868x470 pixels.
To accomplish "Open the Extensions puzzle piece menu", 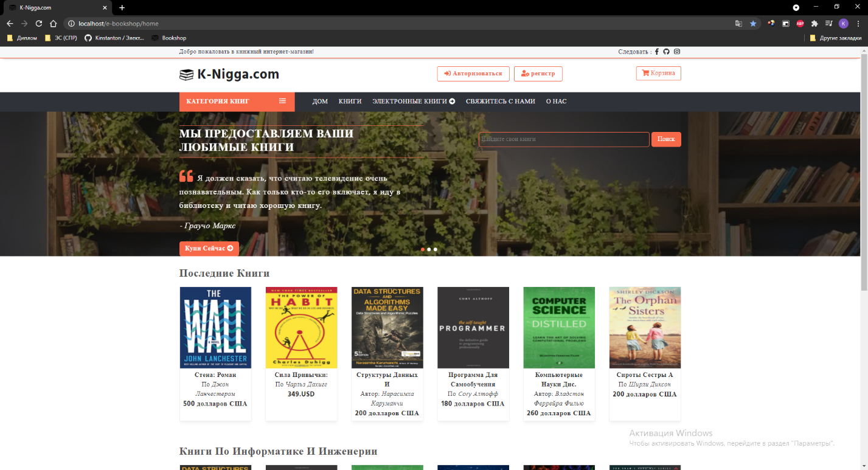I will pos(815,24).
